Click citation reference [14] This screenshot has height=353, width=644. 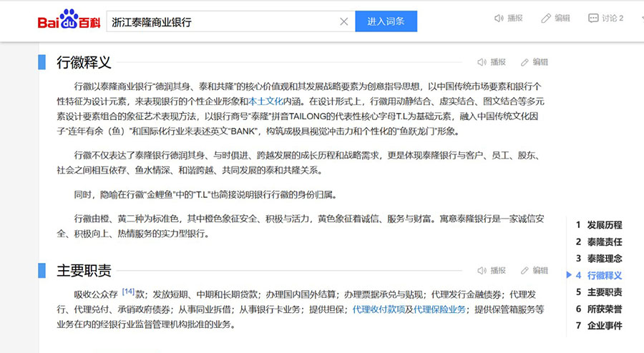tap(128, 292)
